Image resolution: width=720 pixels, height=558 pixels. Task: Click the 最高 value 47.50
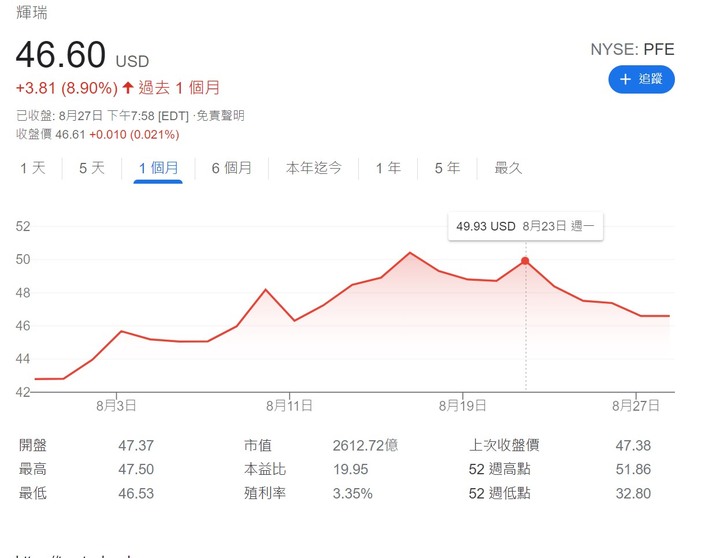pyautogui.click(x=136, y=469)
